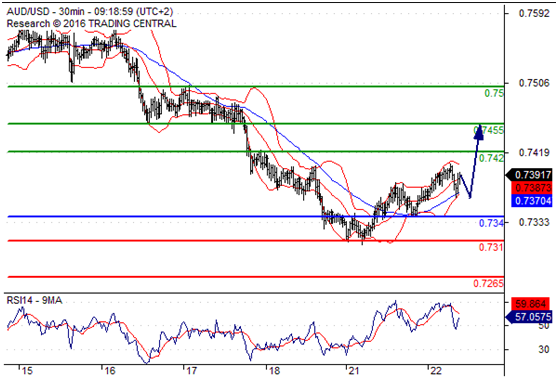Click the red 59.864 RSI average tag
558x380 pixels.
point(531,304)
